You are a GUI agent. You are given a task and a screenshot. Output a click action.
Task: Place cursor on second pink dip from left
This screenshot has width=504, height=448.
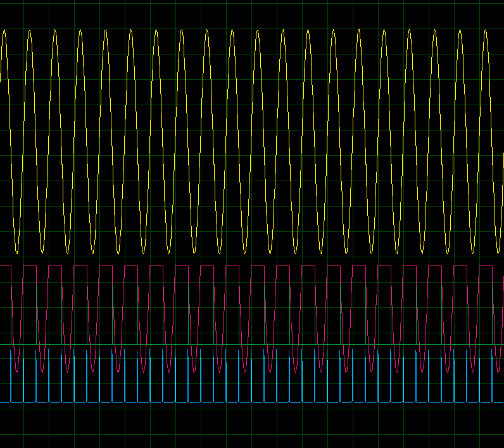[x=42, y=371]
